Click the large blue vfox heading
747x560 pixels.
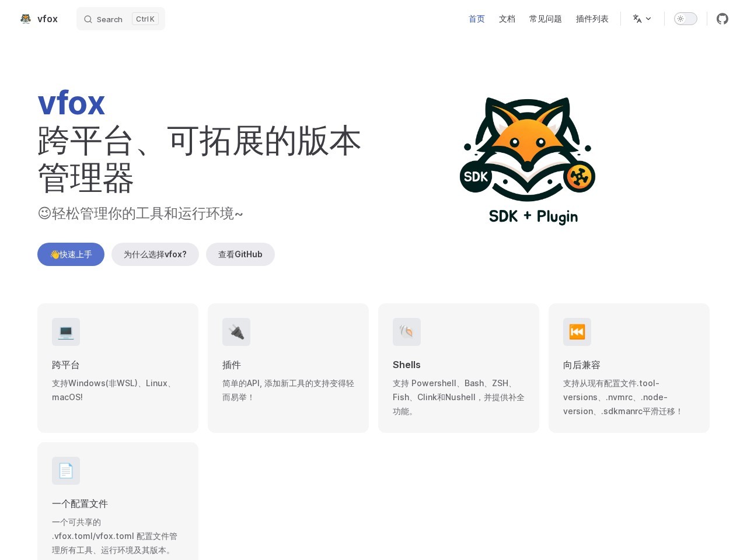pyautogui.click(x=71, y=103)
